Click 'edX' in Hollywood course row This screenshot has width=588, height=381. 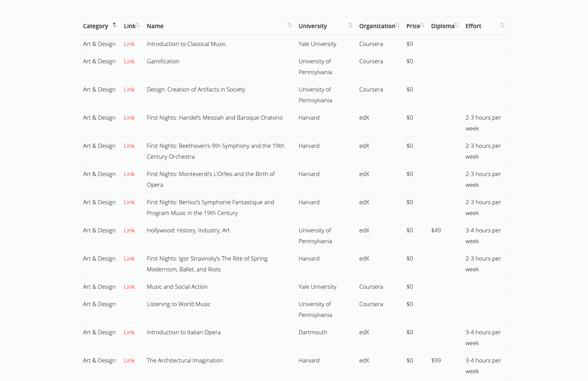(364, 230)
